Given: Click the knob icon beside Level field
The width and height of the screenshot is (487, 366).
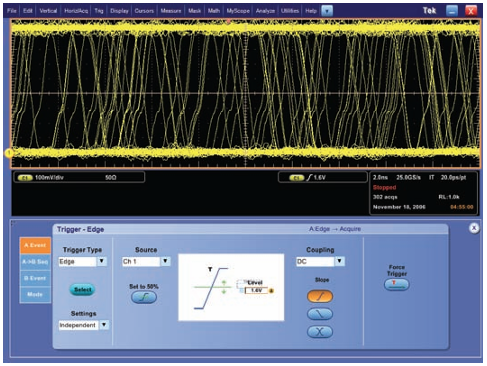Looking at the screenshot, I should coord(271,291).
